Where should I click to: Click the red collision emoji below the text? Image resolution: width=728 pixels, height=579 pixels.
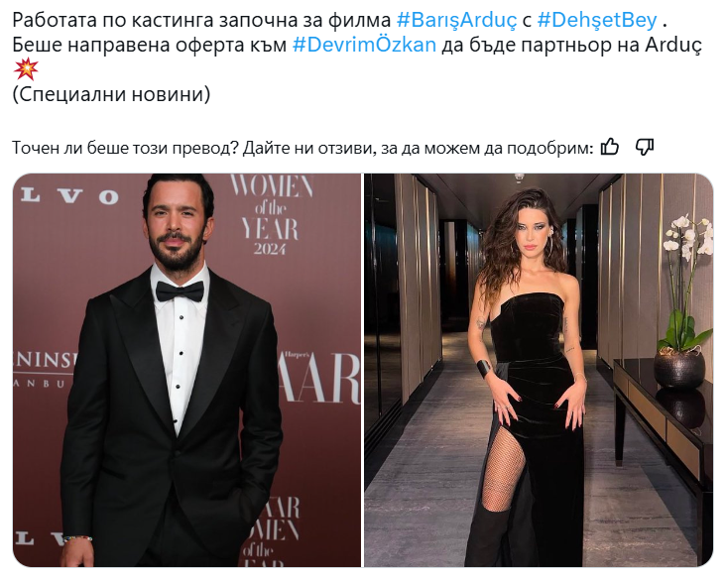(25, 69)
